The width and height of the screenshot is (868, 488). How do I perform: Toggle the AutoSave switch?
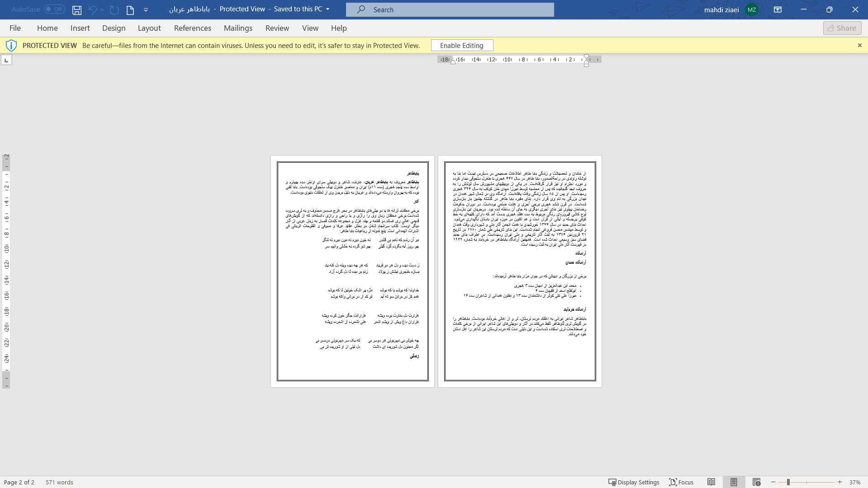[54, 9]
